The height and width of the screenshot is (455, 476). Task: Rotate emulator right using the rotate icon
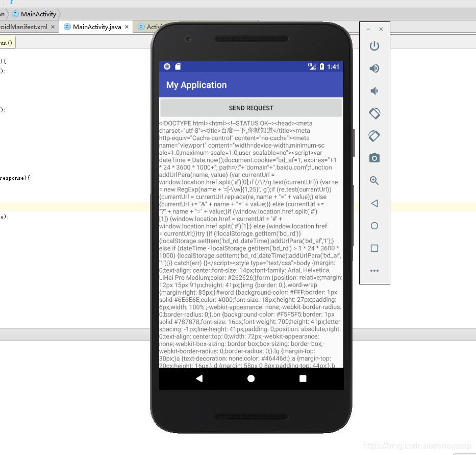pyautogui.click(x=374, y=136)
